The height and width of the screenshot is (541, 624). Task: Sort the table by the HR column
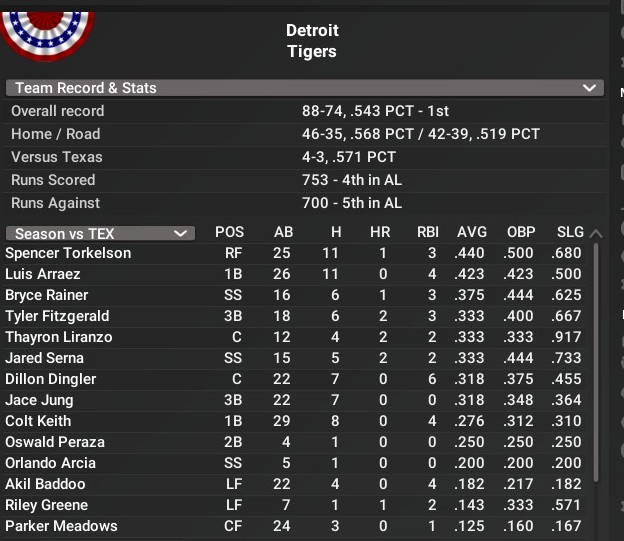pos(380,232)
